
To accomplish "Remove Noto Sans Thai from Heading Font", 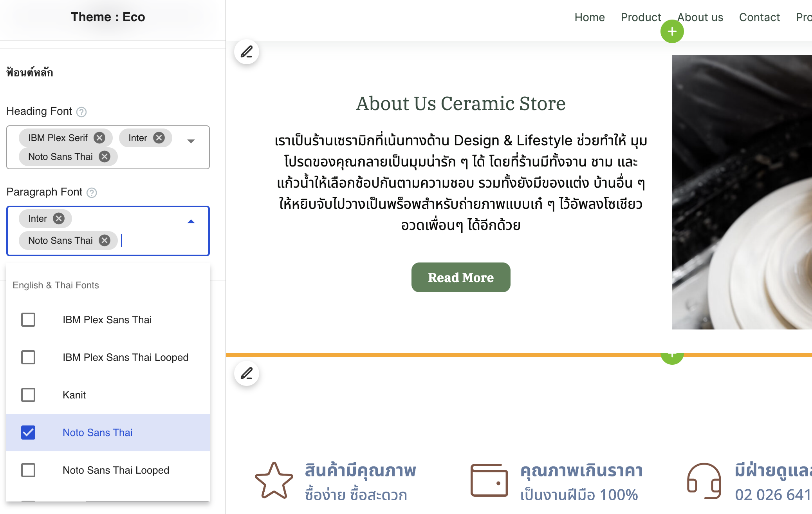I will click(x=105, y=157).
